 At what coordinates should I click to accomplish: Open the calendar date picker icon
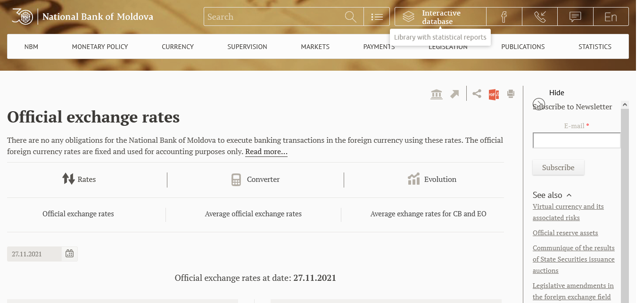69,254
